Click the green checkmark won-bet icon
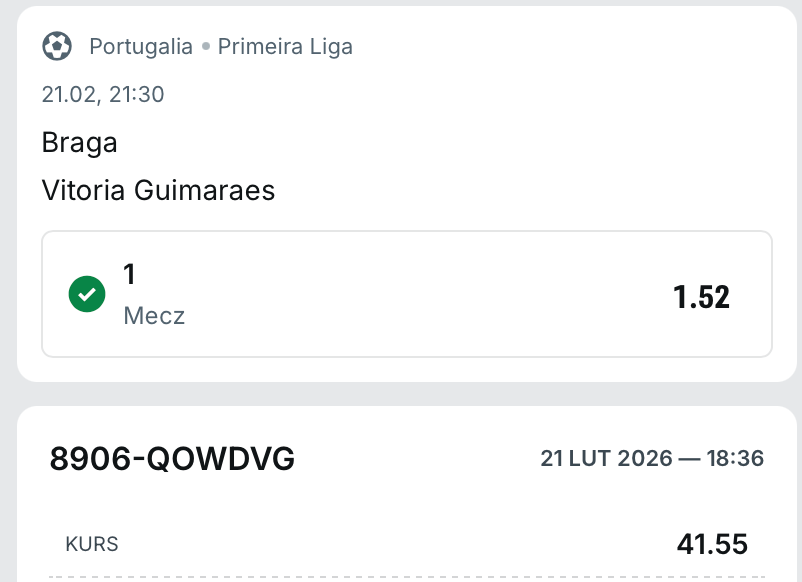 (x=87, y=294)
